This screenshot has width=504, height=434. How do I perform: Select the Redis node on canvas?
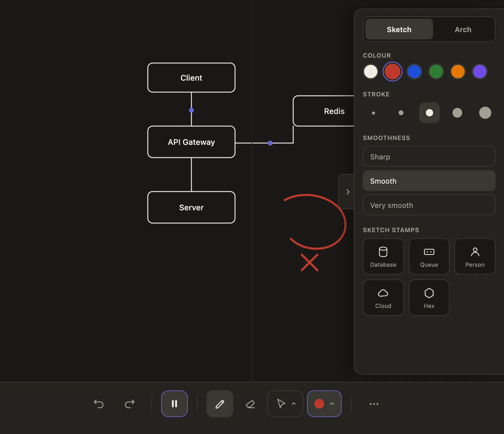[324, 111]
